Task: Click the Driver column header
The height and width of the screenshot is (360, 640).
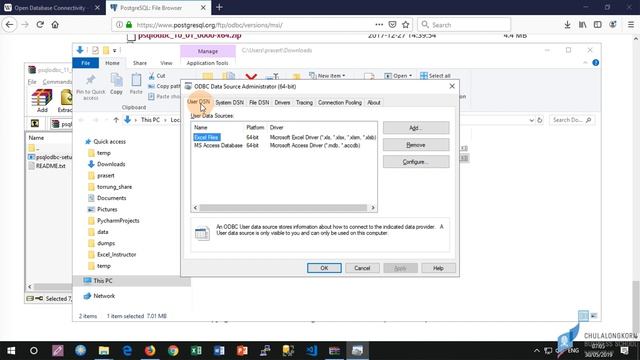Action: click(276, 127)
